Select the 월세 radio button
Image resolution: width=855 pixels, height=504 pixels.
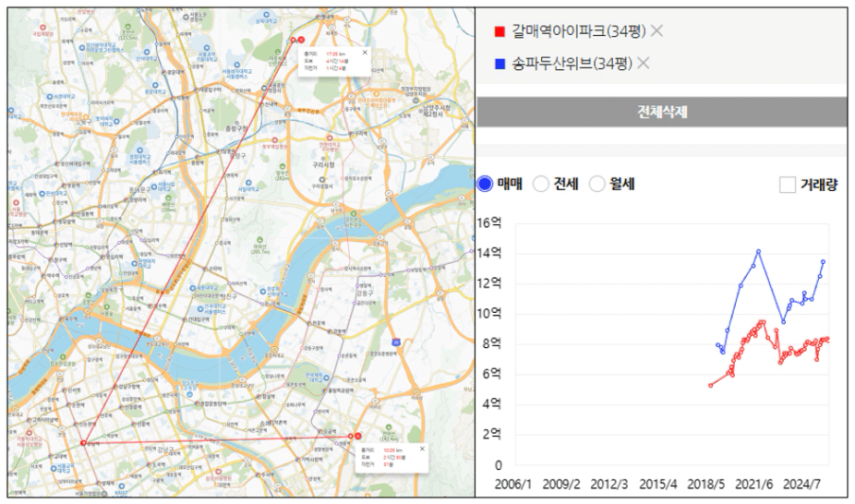tap(596, 185)
